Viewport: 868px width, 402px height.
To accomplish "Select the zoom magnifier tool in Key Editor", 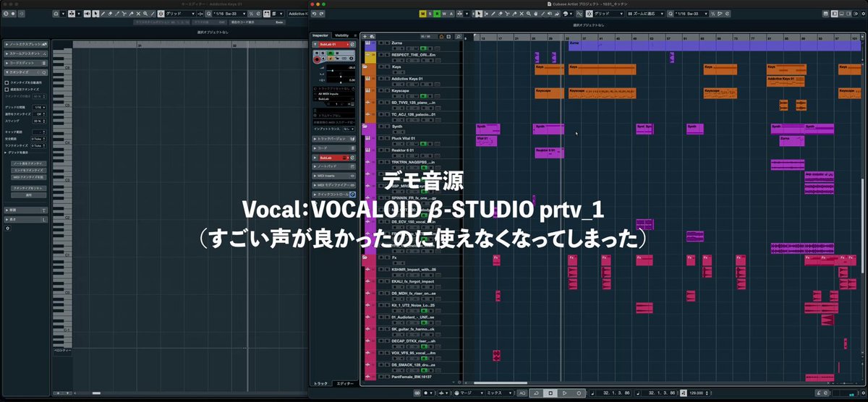I will click(145, 13).
